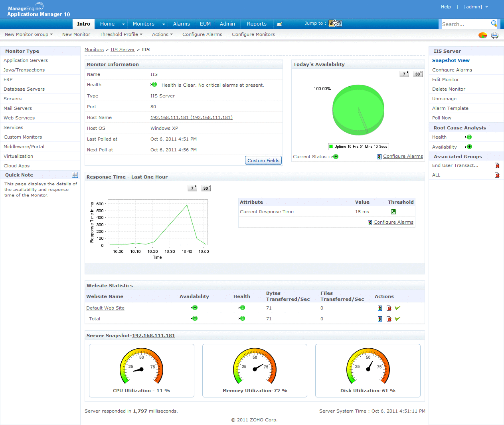Open the admin account dropdown

pyautogui.click(x=475, y=6)
